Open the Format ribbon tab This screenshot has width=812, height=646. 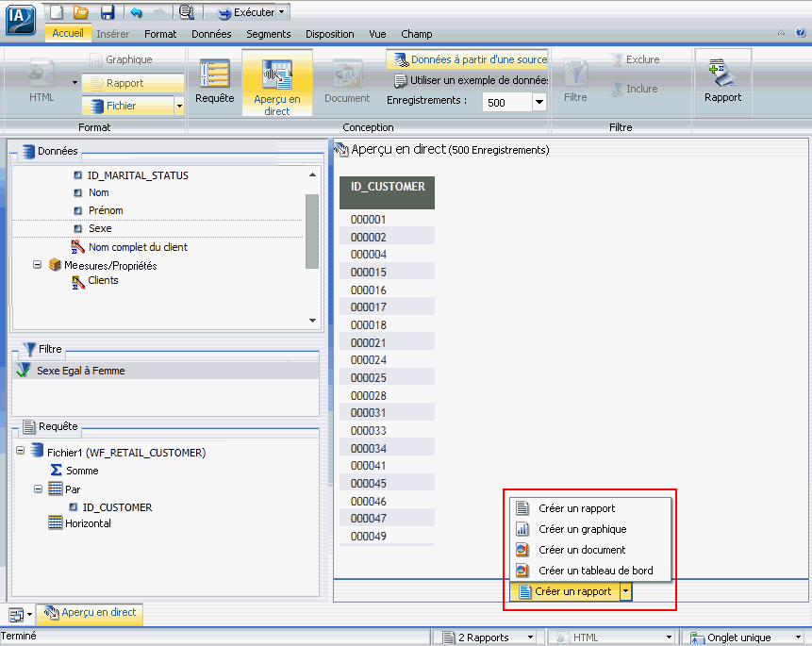160,34
